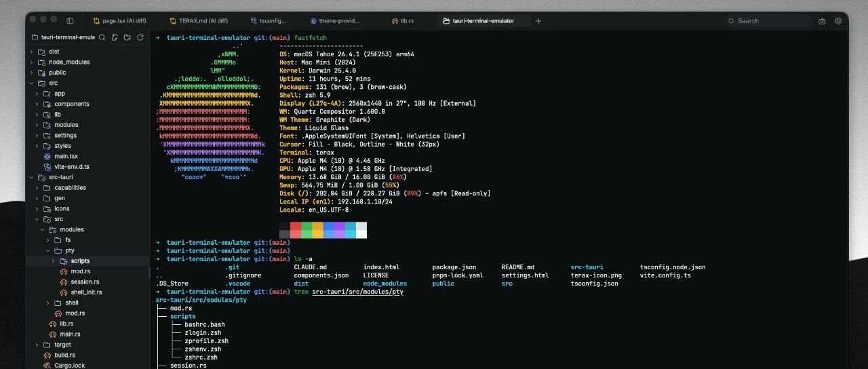
Task: Collapse the src-tauri folder chevron
Action: pos(31,177)
